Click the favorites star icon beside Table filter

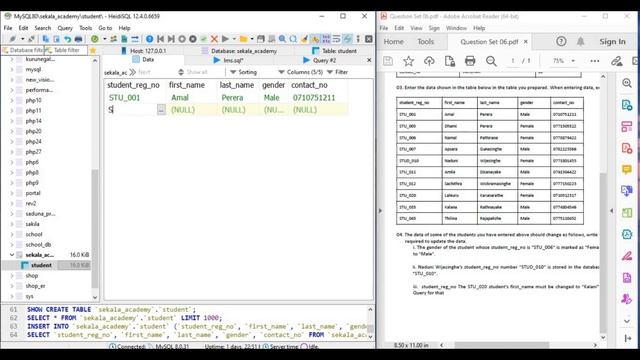(93, 50)
